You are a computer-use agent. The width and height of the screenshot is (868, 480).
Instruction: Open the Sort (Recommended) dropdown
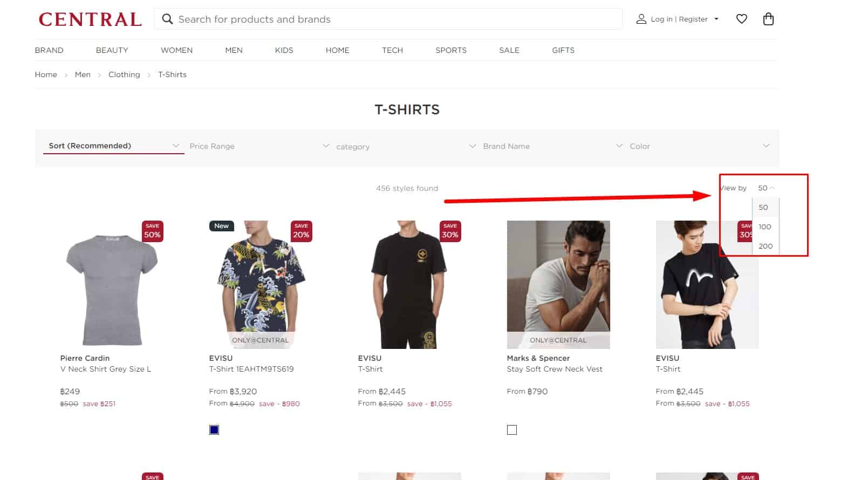(x=108, y=145)
